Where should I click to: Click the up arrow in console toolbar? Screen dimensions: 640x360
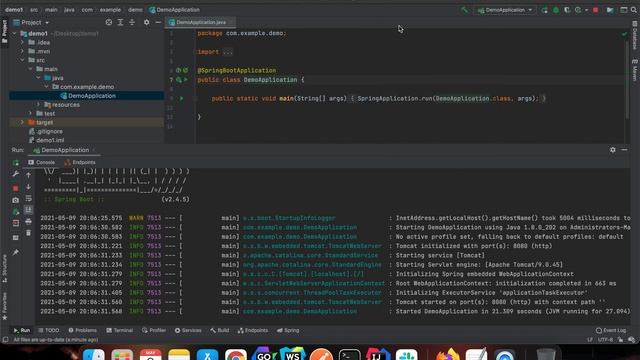[x=28, y=175]
